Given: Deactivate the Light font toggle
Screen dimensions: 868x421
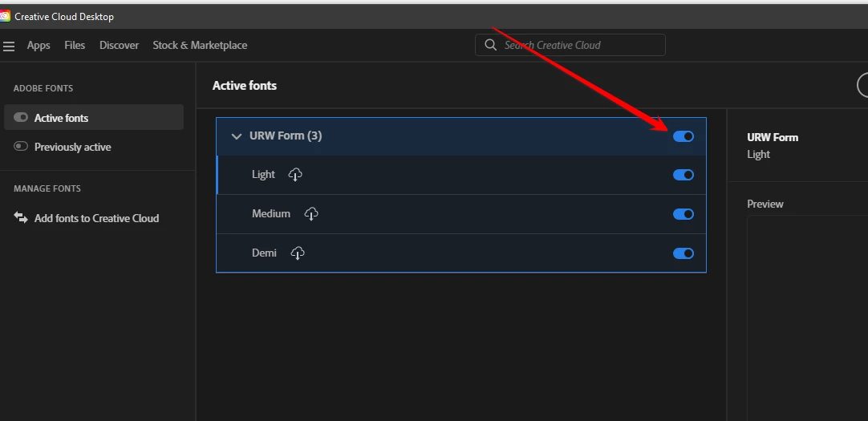Looking at the screenshot, I should 683,175.
